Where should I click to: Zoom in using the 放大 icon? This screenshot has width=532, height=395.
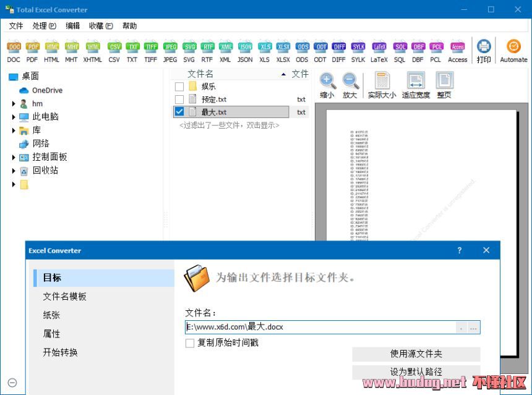[351, 80]
